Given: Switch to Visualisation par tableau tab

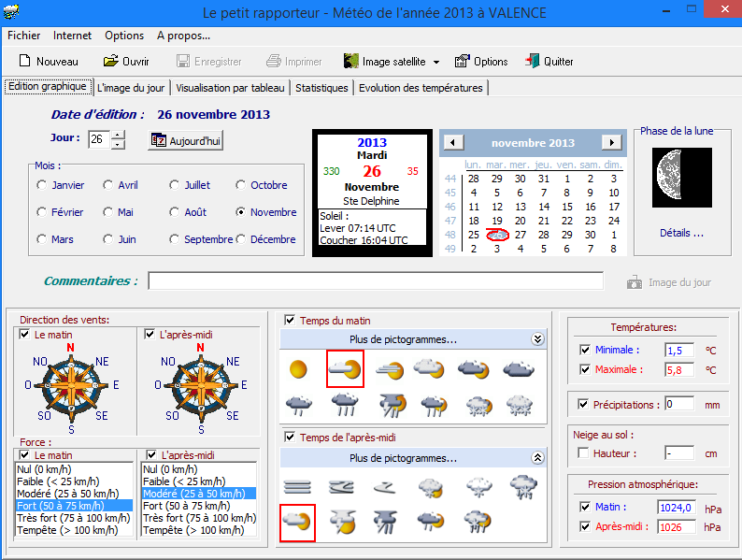Looking at the screenshot, I should pos(231,88).
